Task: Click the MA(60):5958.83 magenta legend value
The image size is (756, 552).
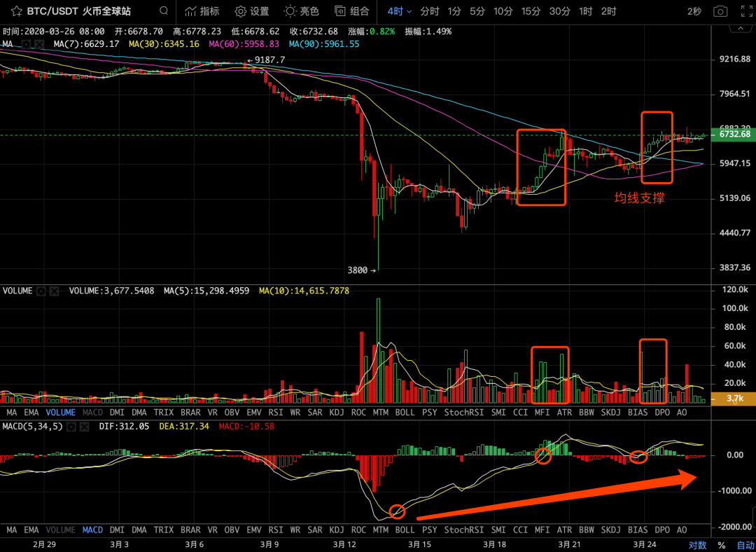Action: pyautogui.click(x=244, y=44)
